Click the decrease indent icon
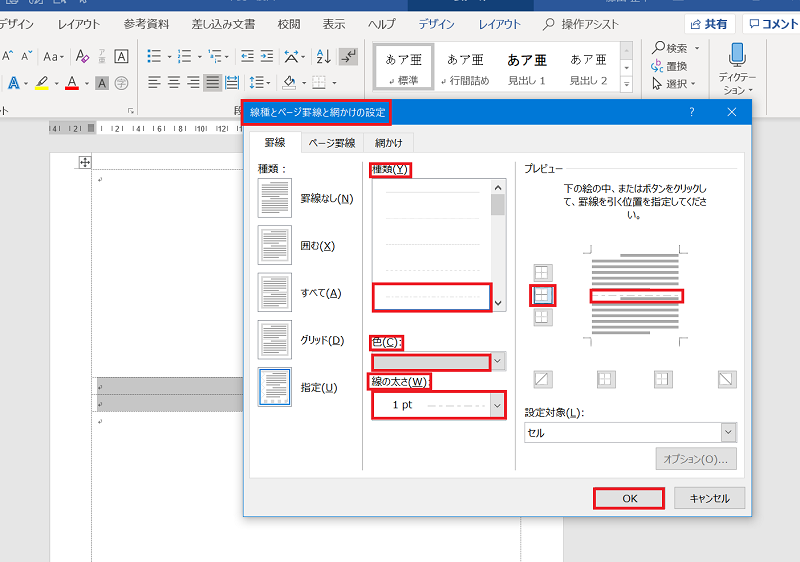 pyautogui.click(x=247, y=56)
